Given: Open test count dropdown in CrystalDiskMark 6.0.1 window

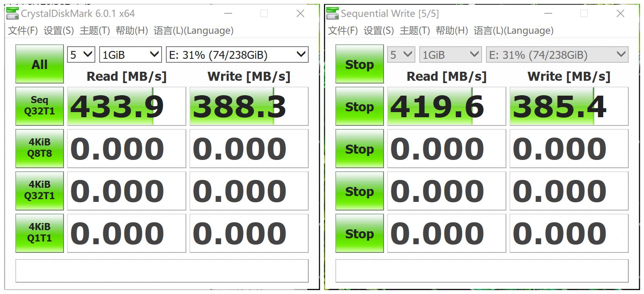Looking at the screenshot, I should [x=81, y=54].
